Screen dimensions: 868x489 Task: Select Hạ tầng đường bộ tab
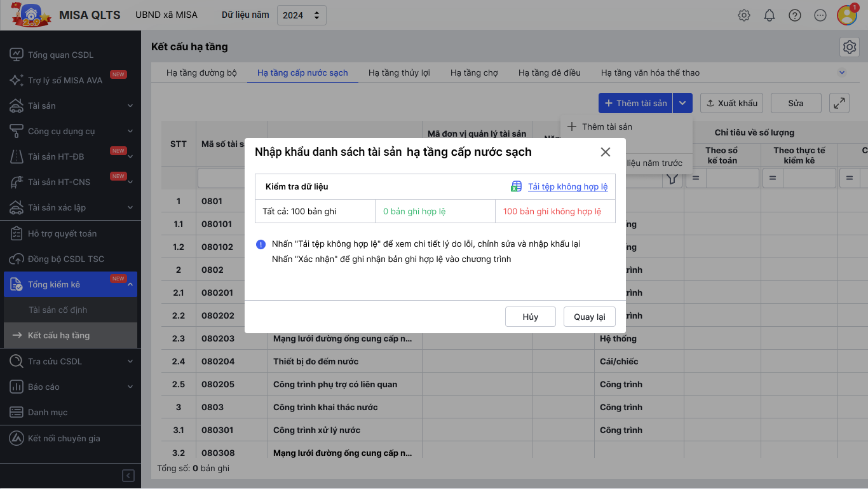click(x=201, y=72)
